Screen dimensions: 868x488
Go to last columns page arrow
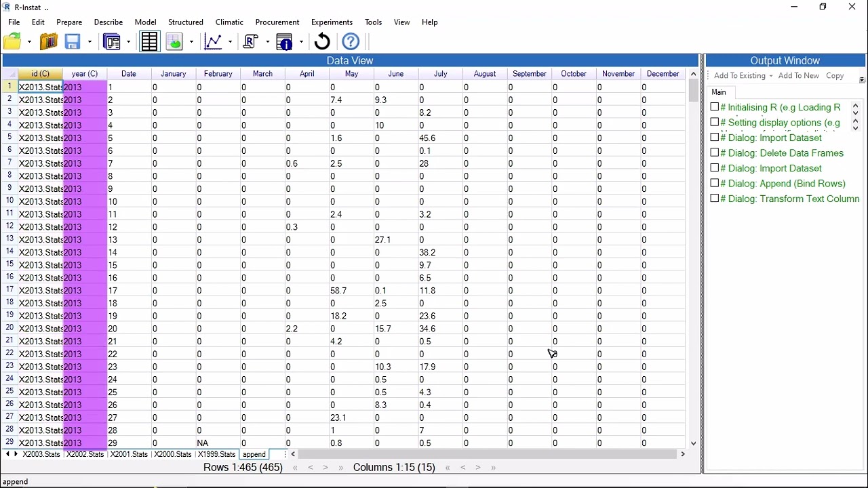(x=493, y=468)
